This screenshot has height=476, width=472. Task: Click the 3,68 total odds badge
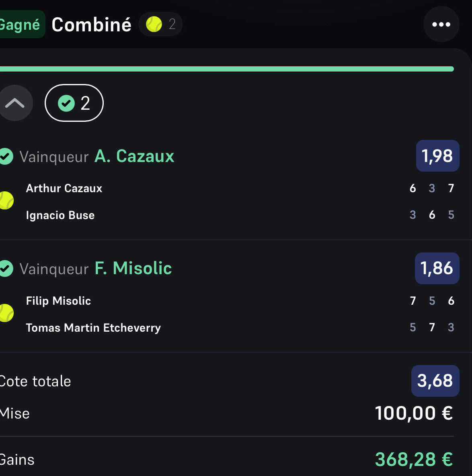point(435,381)
